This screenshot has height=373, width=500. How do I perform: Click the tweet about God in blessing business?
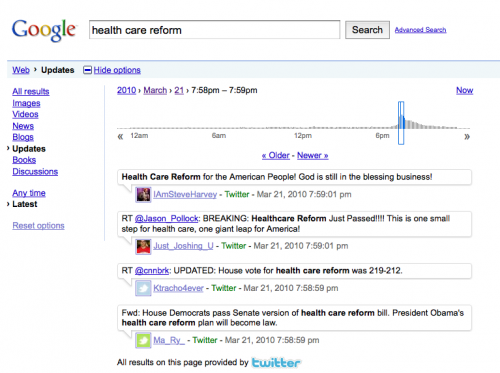point(294,177)
